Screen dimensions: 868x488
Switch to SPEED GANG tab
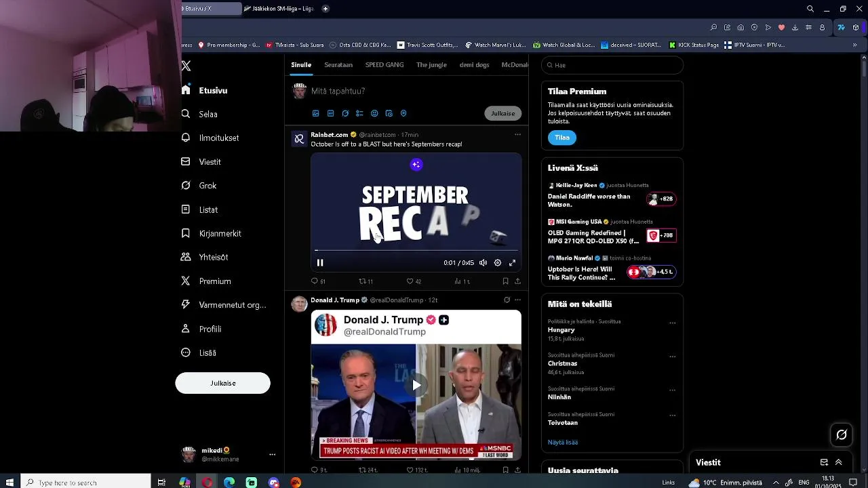click(x=384, y=65)
